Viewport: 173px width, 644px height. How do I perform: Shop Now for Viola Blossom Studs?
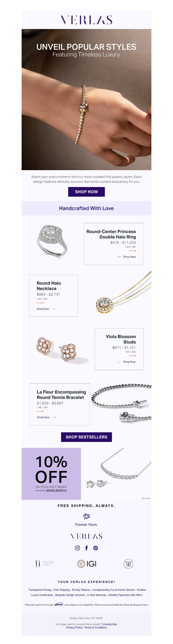click(127, 362)
